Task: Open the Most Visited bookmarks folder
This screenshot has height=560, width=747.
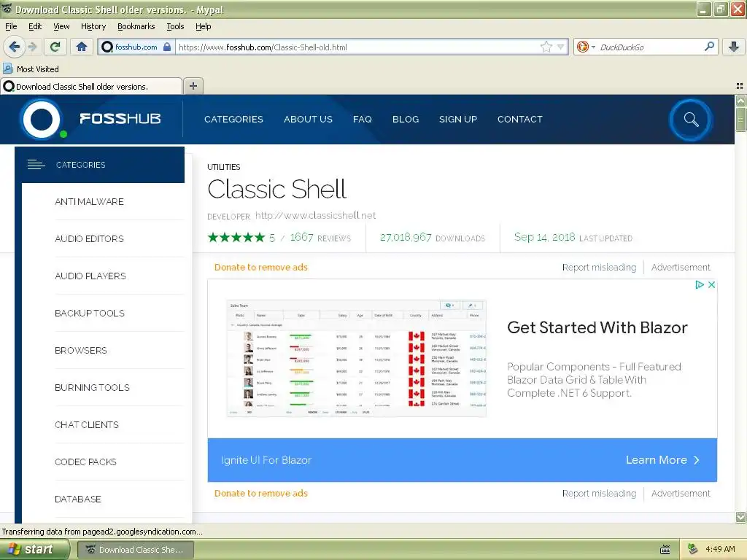Action: tap(31, 69)
